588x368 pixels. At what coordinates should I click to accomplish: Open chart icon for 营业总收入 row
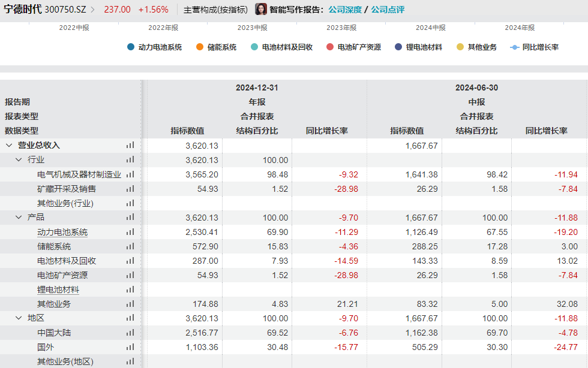click(130, 146)
